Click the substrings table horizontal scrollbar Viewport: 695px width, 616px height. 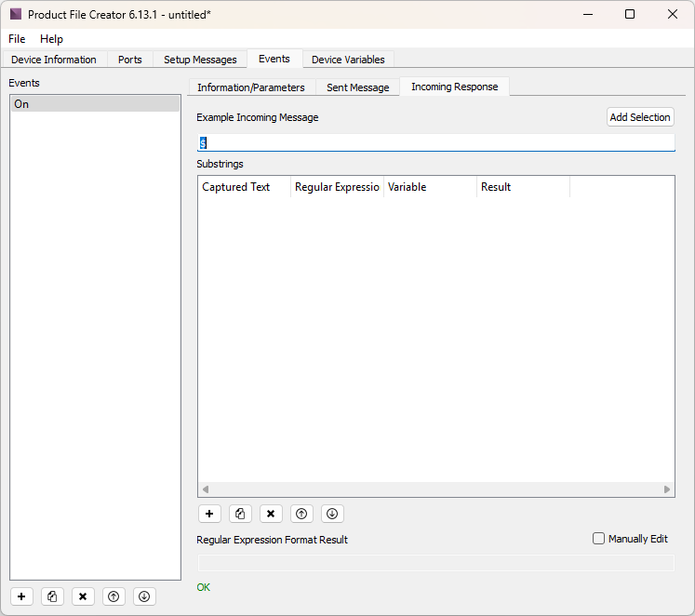(x=435, y=489)
